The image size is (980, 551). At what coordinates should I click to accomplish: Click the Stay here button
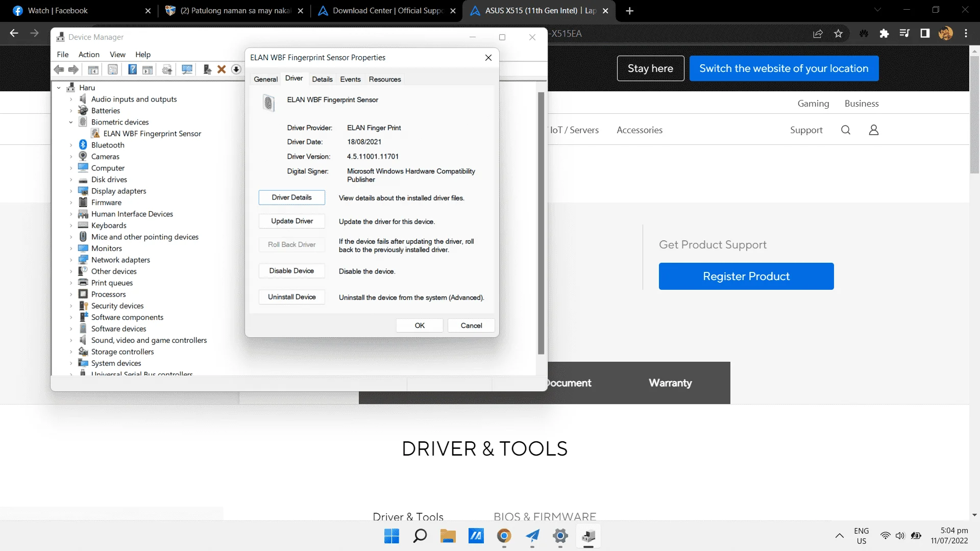coord(650,68)
